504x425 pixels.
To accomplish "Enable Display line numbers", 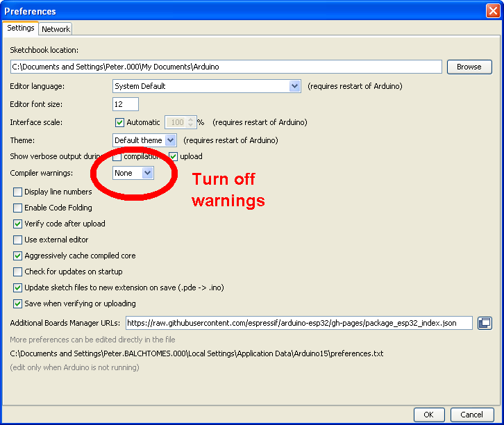I will [x=17, y=192].
